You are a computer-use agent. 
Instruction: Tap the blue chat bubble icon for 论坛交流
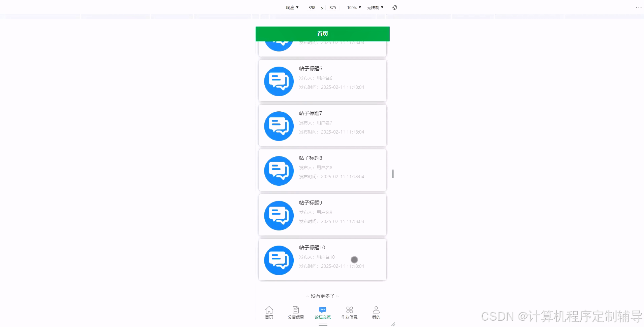click(323, 310)
